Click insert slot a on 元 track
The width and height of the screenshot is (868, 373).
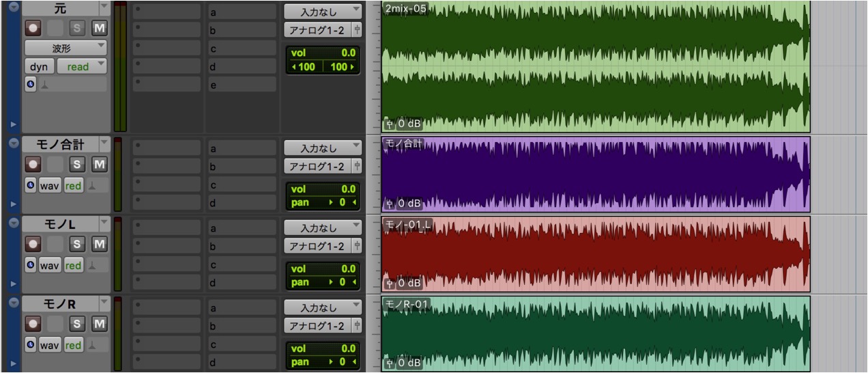point(242,12)
